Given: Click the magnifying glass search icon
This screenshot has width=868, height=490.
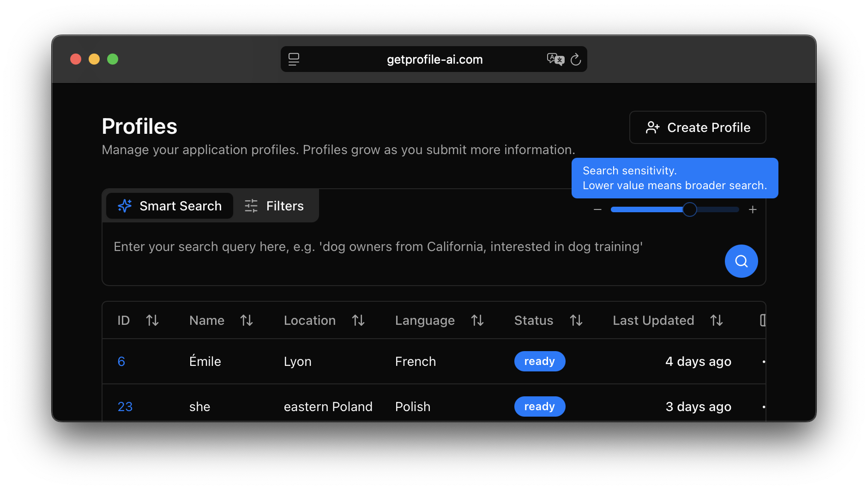Looking at the screenshot, I should pos(741,261).
